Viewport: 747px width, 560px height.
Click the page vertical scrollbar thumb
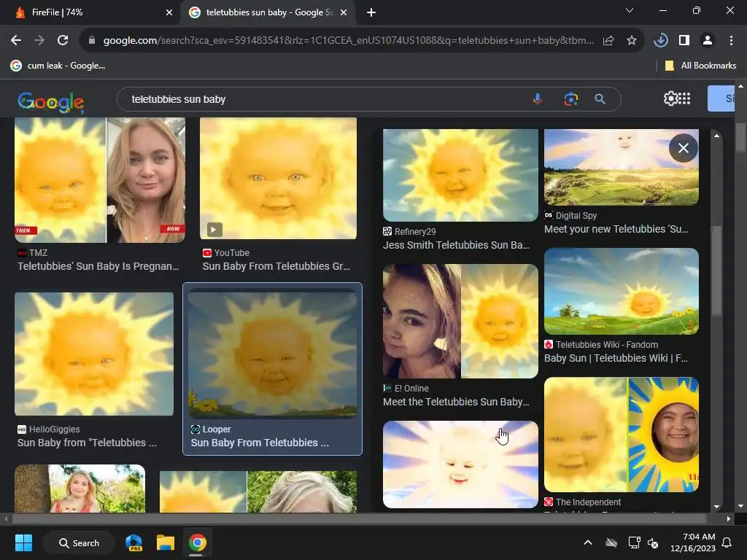740,138
